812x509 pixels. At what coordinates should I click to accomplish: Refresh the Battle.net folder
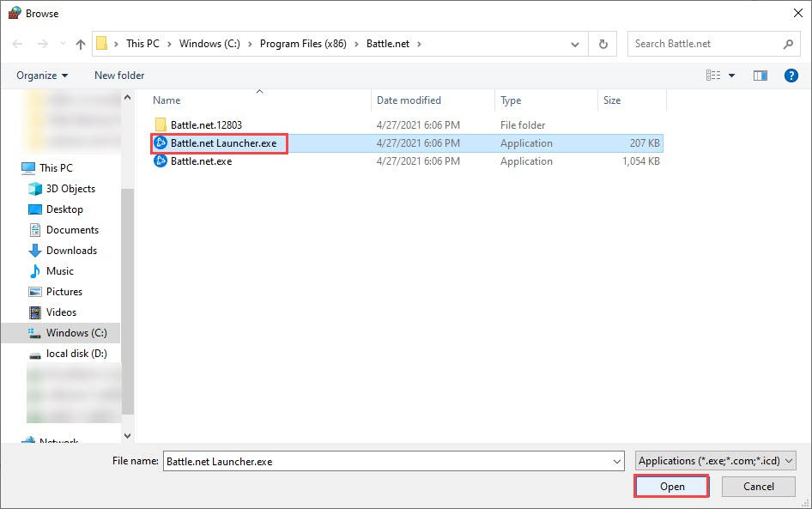pos(603,44)
